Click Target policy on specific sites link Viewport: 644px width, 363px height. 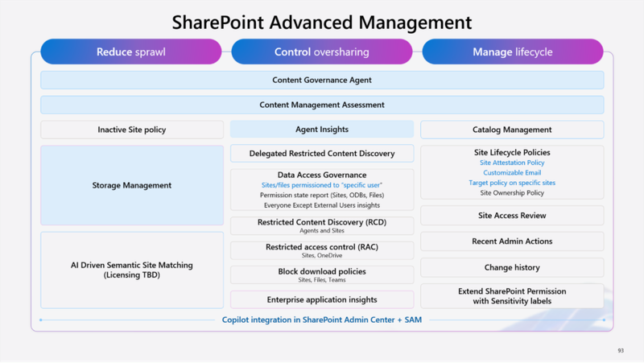tap(512, 183)
